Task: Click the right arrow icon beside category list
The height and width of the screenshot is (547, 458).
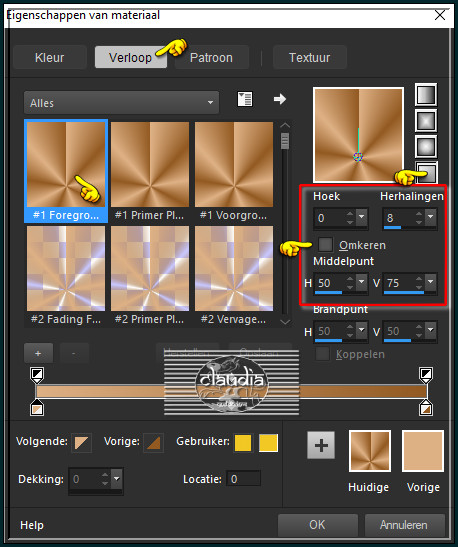Action: tap(280, 99)
